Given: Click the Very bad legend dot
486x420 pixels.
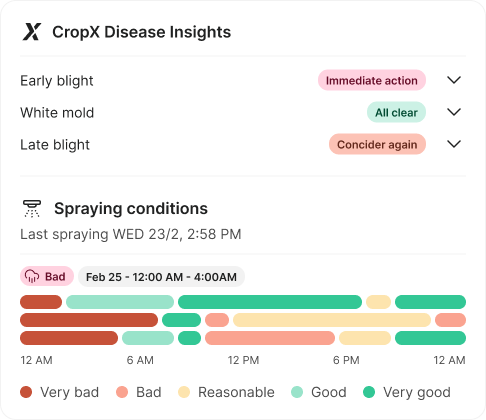Looking at the screenshot, I should click(26, 392).
